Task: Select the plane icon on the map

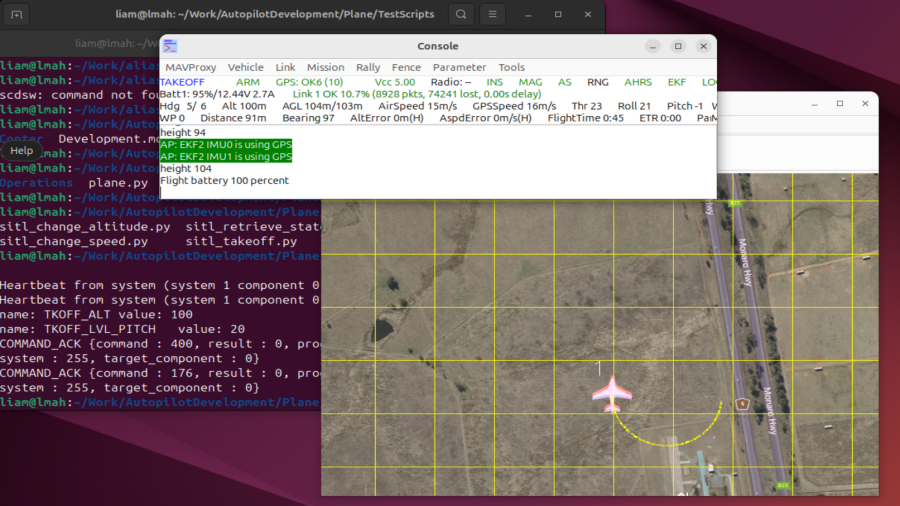Action: [x=612, y=394]
